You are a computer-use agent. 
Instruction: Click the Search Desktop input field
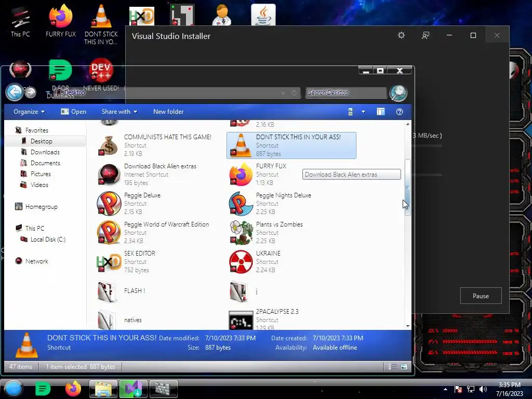click(346, 92)
